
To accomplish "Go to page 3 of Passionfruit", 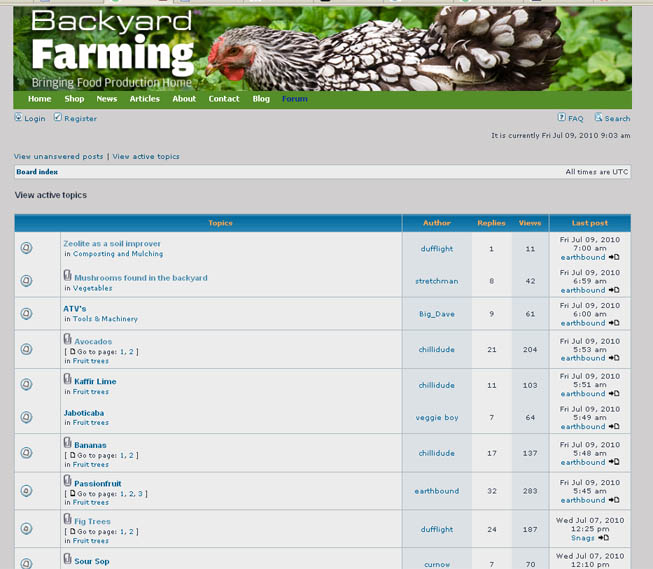I will tap(143, 493).
